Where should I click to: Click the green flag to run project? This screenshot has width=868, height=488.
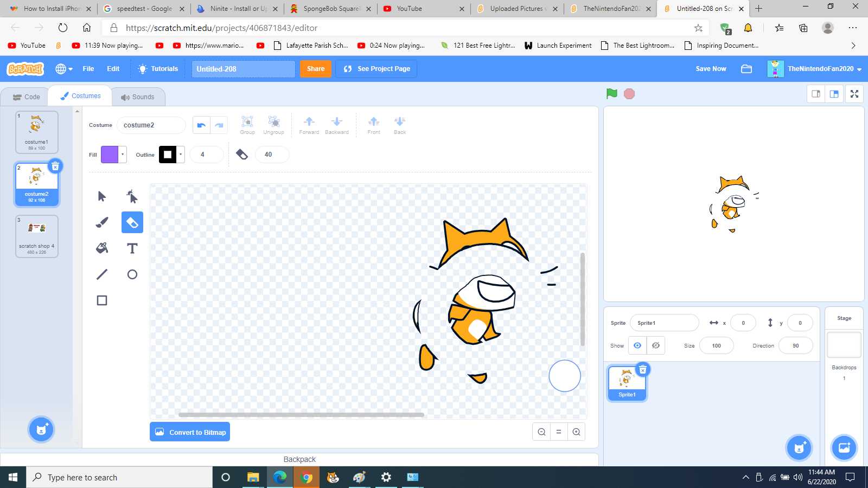click(x=611, y=93)
